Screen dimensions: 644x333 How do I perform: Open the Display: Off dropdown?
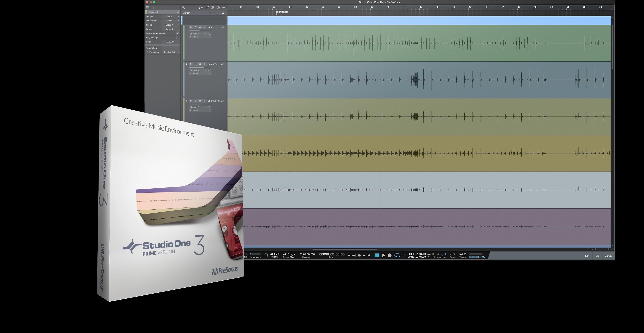tap(171, 52)
